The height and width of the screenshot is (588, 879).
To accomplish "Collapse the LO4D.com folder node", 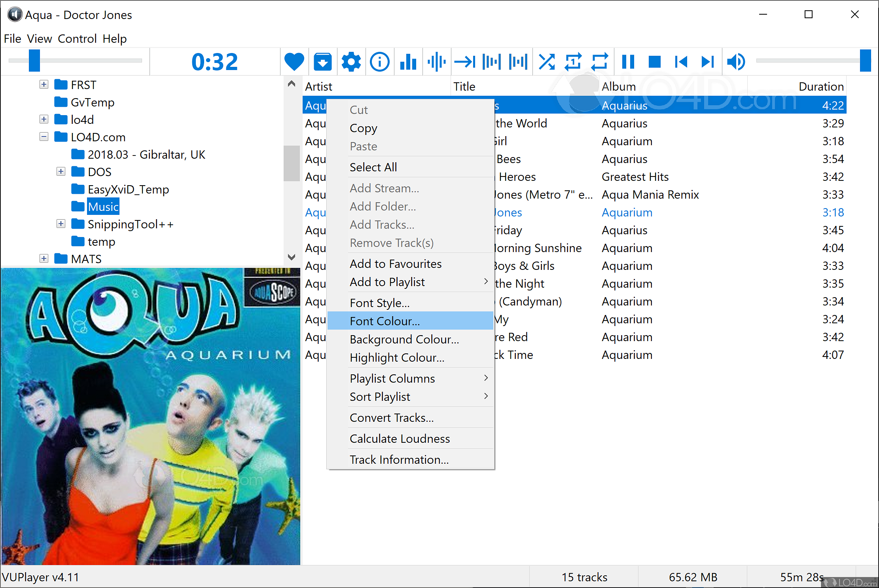I will pos(44,137).
